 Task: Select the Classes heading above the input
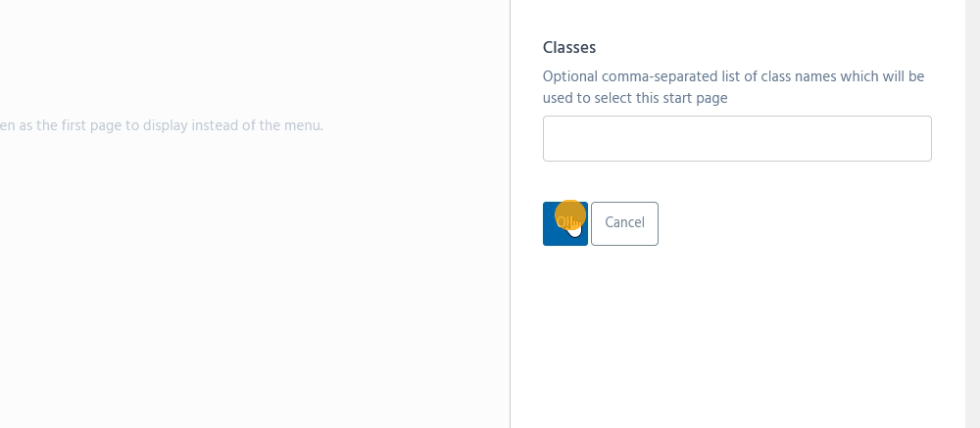pyautogui.click(x=569, y=47)
